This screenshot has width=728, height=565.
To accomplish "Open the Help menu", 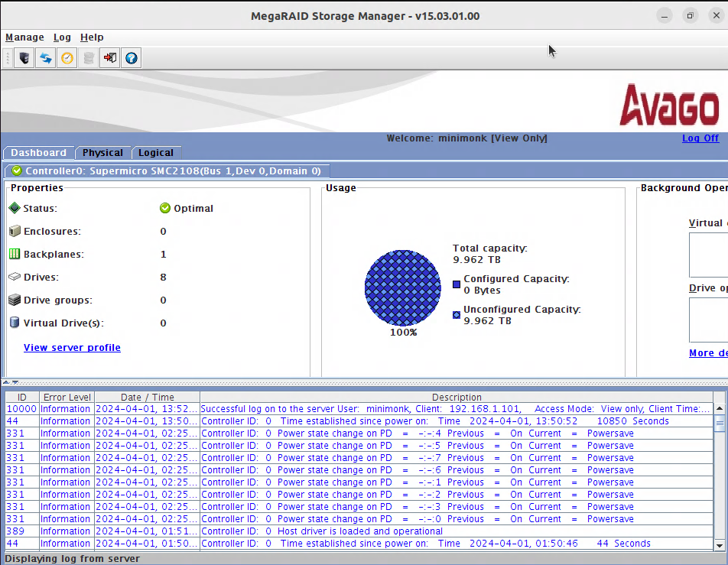I will pos(92,37).
